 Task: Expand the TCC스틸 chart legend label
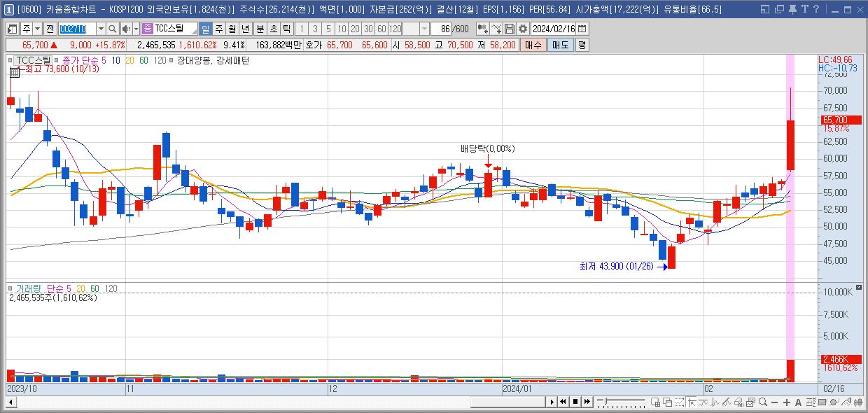point(33,60)
